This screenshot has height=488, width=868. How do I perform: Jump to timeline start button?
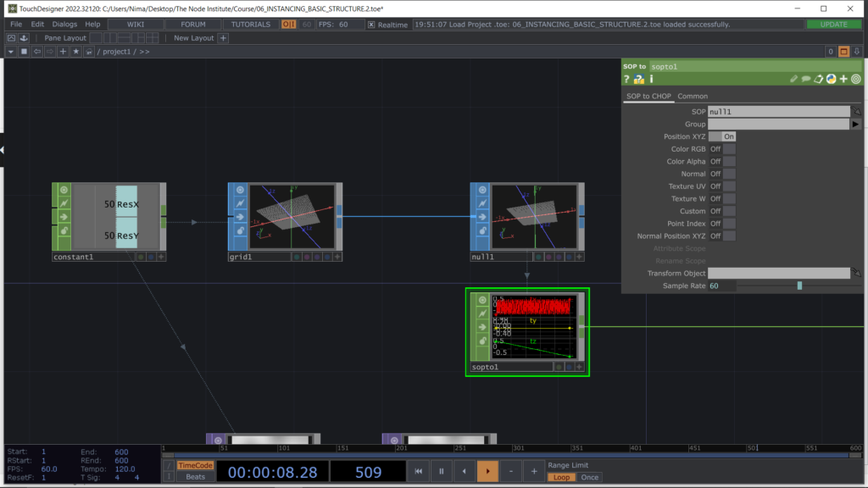click(419, 471)
